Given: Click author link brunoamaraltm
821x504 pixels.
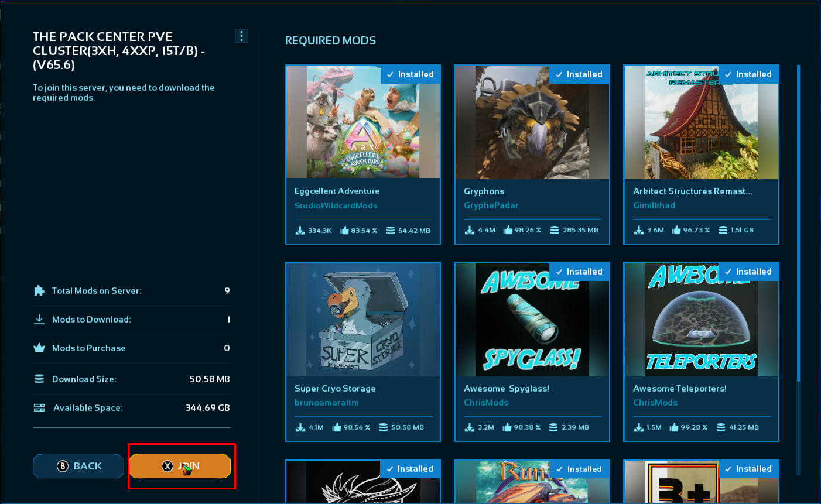Looking at the screenshot, I should (326, 403).
